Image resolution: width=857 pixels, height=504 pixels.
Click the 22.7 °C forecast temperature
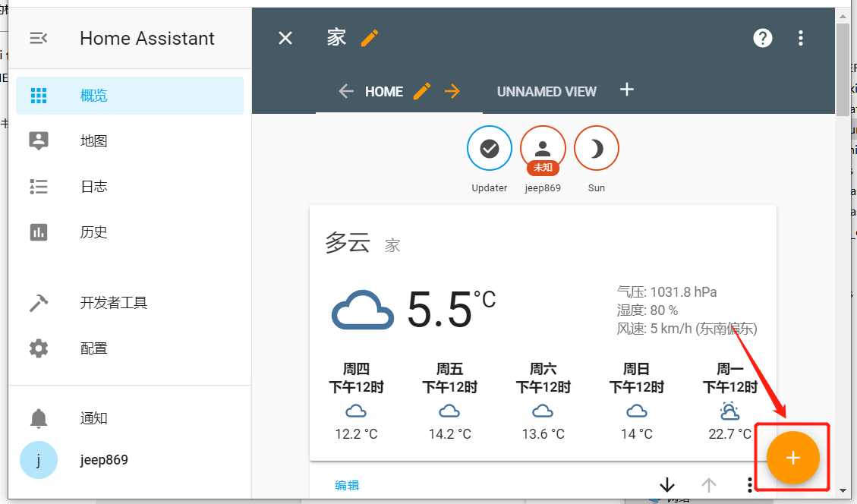(x=729, y=434)
